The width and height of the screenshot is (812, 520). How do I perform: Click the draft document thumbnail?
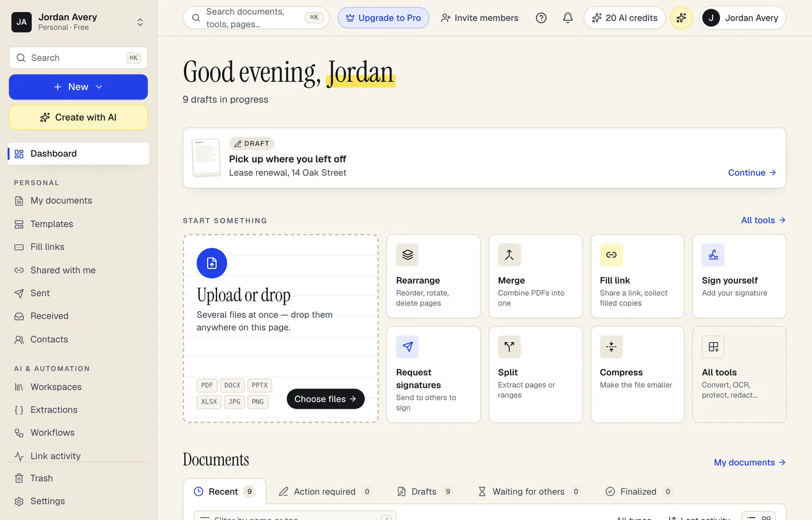coord(206,157)
